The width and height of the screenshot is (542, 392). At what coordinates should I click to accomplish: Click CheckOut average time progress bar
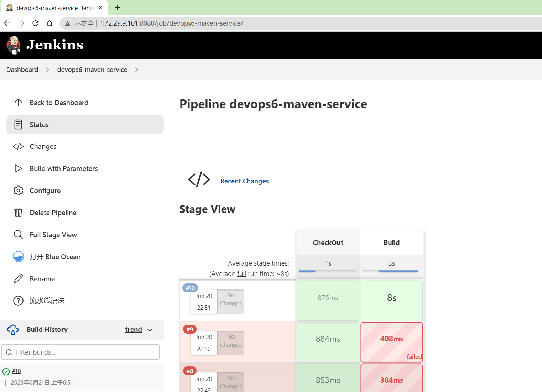(x=327, y=271)
